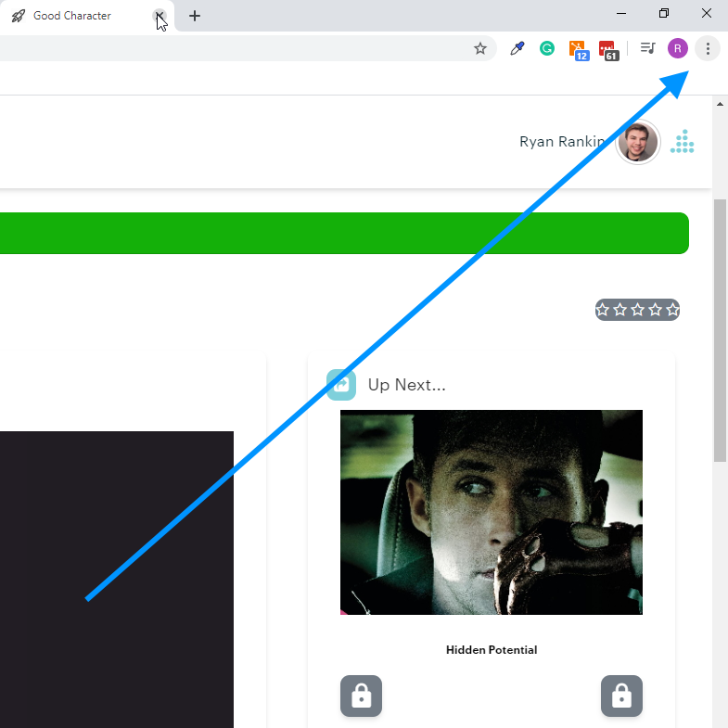The width and height of the screenshot is (728, 728).
Task: Click the Ryan Rankin user name
Action: (x=562, y=142)
